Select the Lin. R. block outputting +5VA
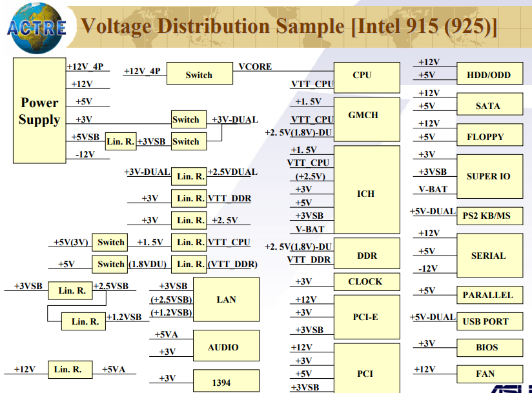The image size is (532, 393). click(70, 370)
